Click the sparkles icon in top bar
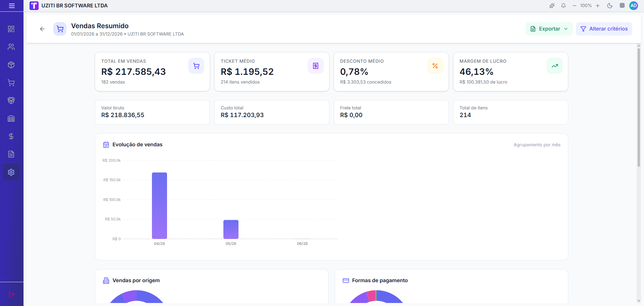This screenshot has height=306, width=644. click(x=552, y=6)
